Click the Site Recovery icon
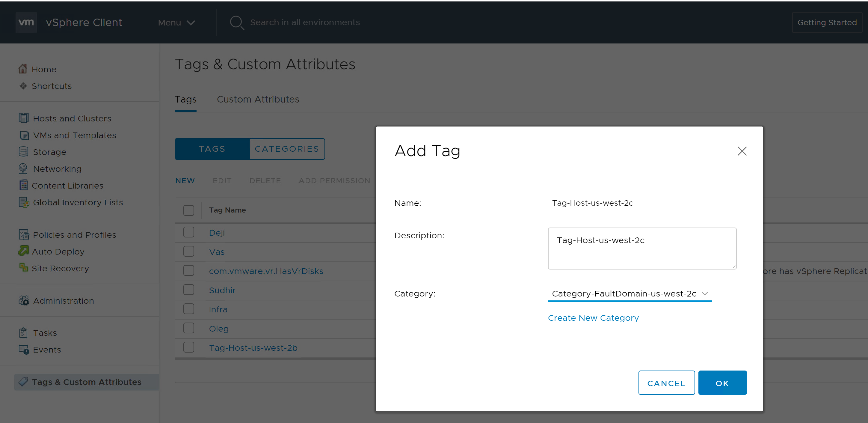This screenshot has width=868, height=423. tap(24, 268)
